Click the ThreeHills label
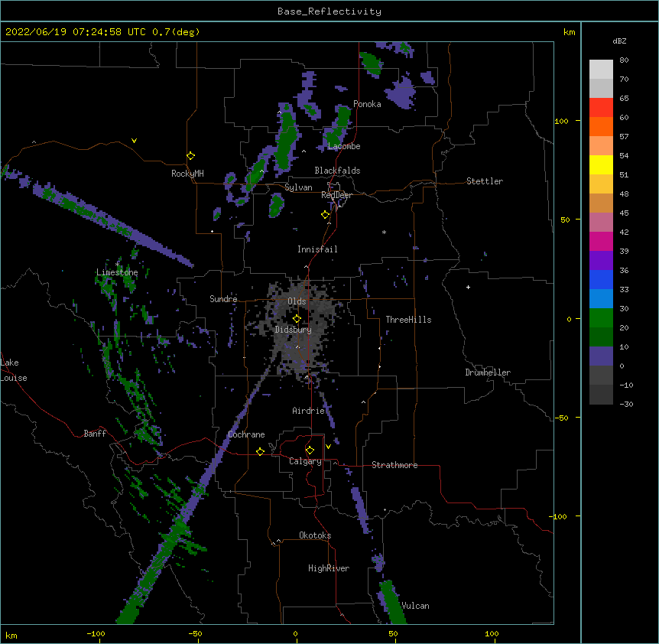Screen dimensions: 659x644 tap(408, 320)
